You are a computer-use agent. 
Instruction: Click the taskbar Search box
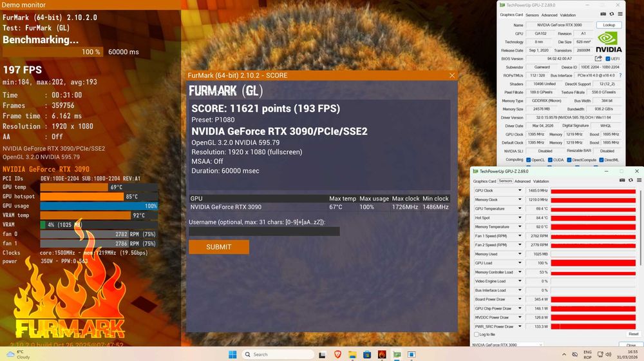coord(278,354)
